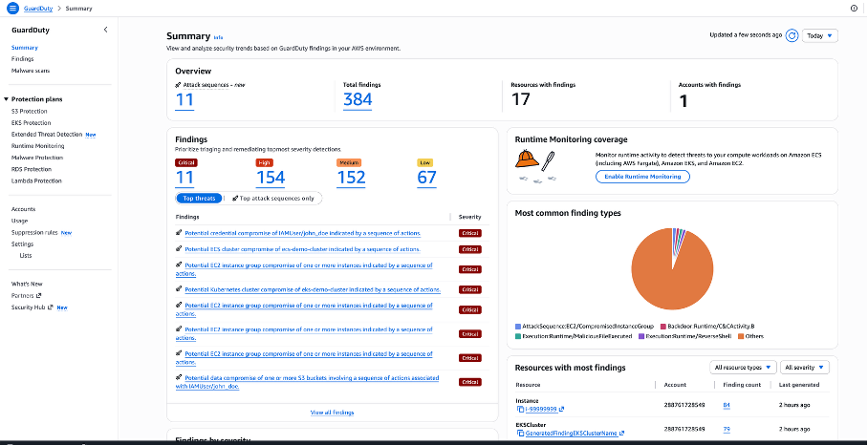Screen dimensions: 868x445
Task: Copy the GeneratedFindingEKSClusterName resource name
Action: [x=520, y=434]
